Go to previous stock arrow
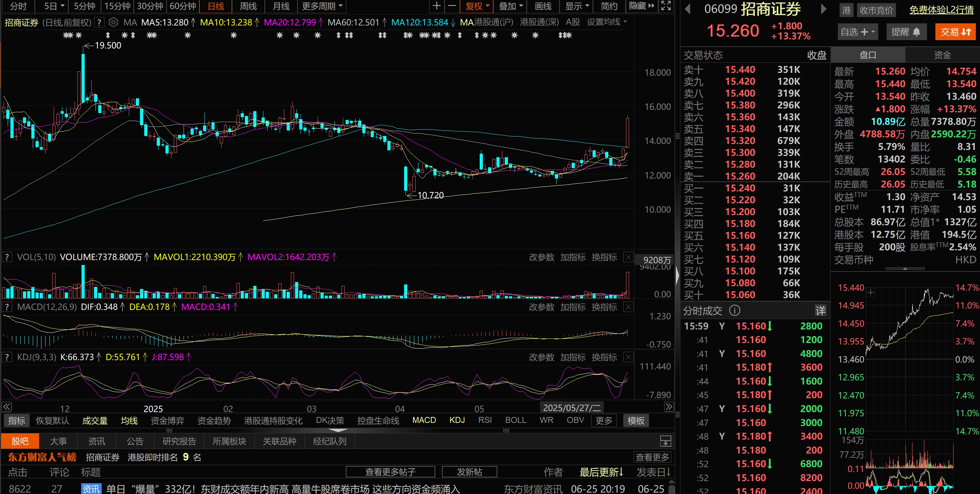Screen dimensions: 980x494 688,9
